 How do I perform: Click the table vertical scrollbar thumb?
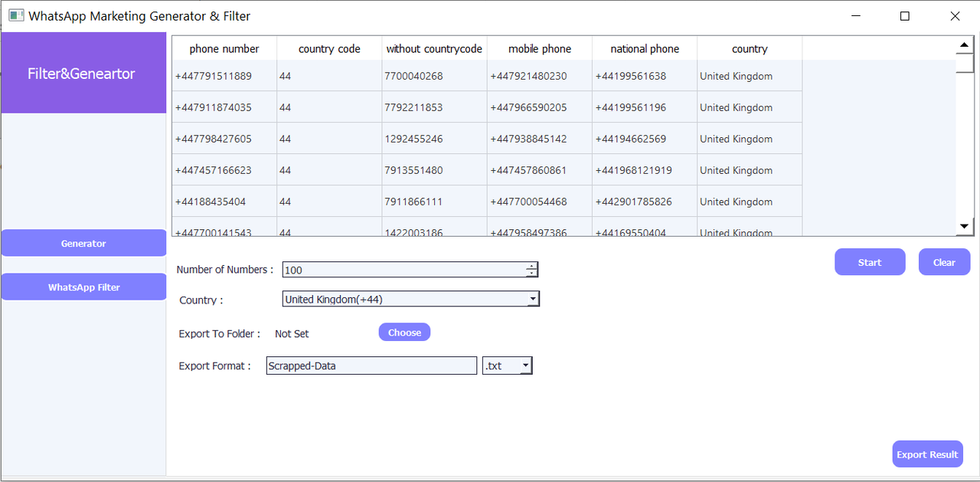(965, 63)
